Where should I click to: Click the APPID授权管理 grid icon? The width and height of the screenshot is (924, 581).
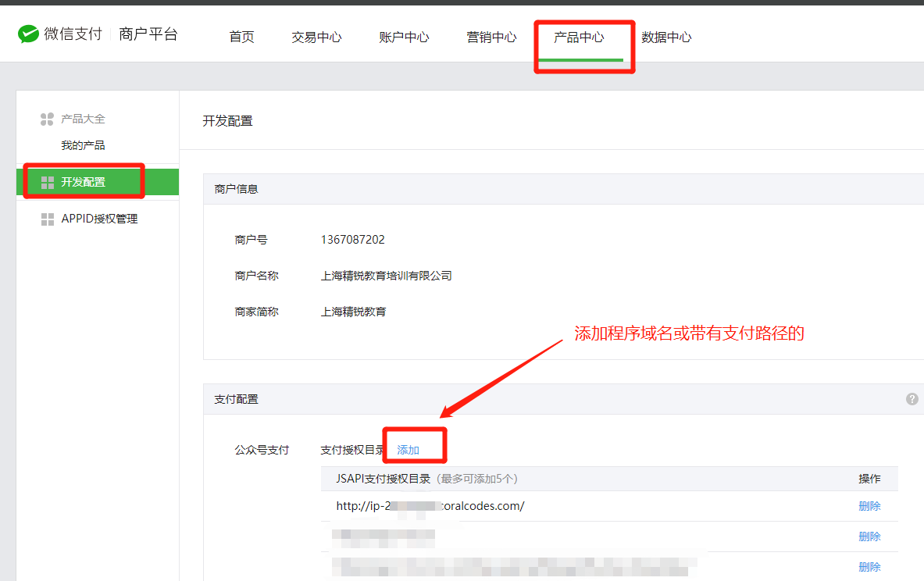click(48, 219)
